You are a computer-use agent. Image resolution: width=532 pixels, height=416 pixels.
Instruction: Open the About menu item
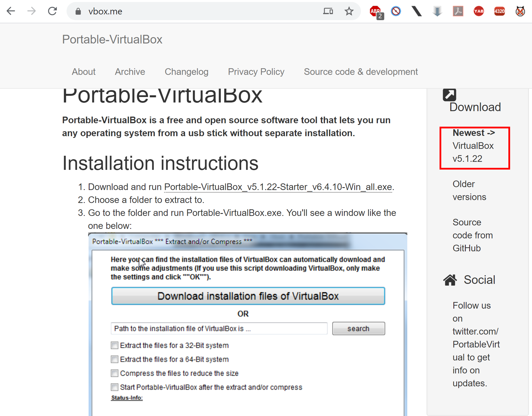(84, 72)
